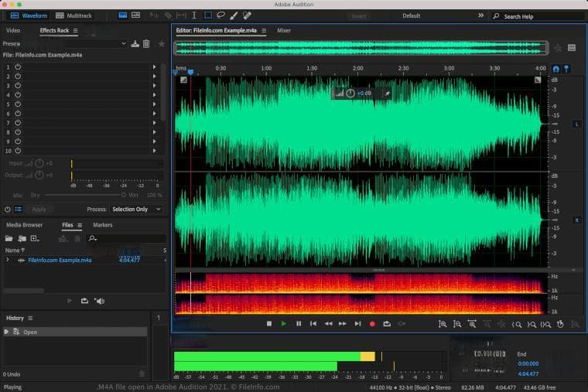Toggle power for effect slot 2
The width and height of the screenshot is (588, 392).
pyautogui.click(x=18, y=76)
